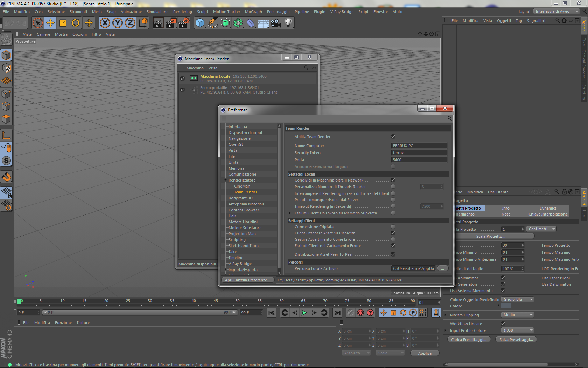The height and width of the screenshot is (368, 588).
Task: Click the Scala Progetto button
Action: click(491, 236)
